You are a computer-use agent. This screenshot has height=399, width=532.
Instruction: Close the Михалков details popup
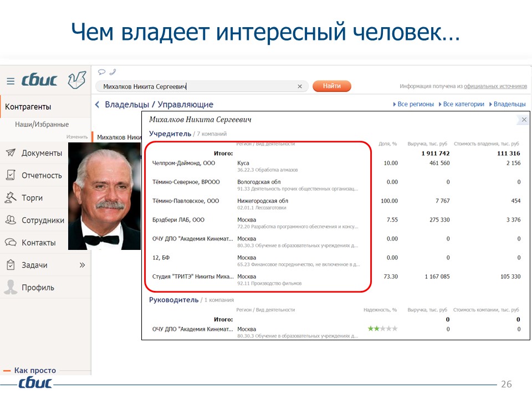pyautogui.click(x=524, y=120)
